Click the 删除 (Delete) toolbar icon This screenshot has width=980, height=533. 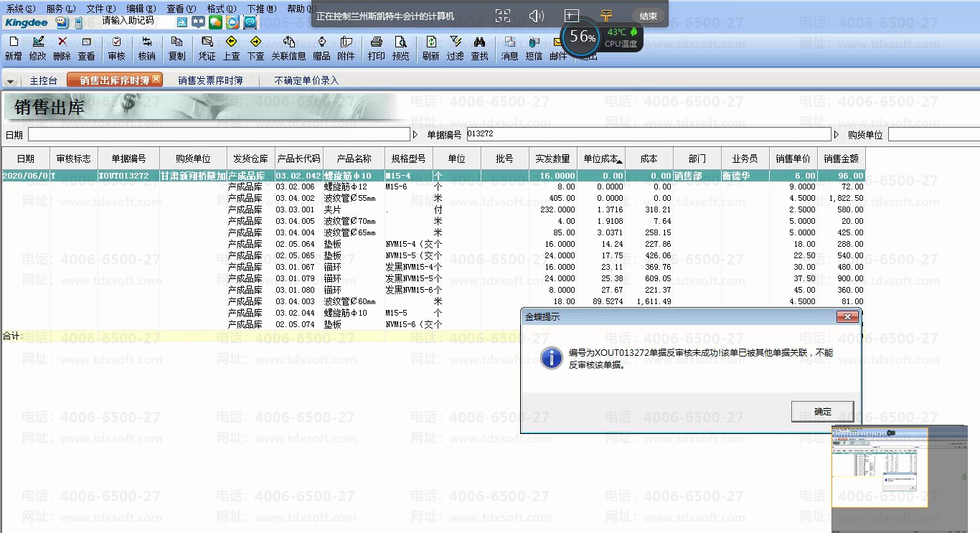pyautogui.click(x=62, y=48)
